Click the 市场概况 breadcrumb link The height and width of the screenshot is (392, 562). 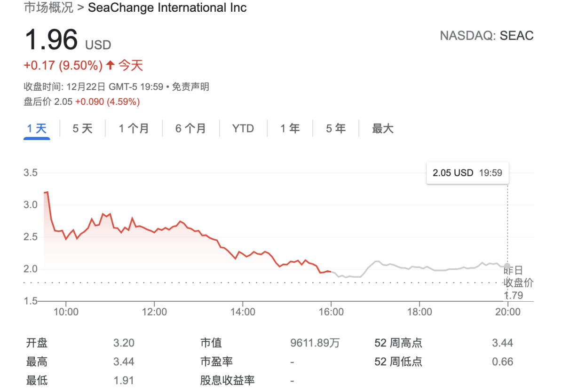pyautogui.click(x=48, y=8)
